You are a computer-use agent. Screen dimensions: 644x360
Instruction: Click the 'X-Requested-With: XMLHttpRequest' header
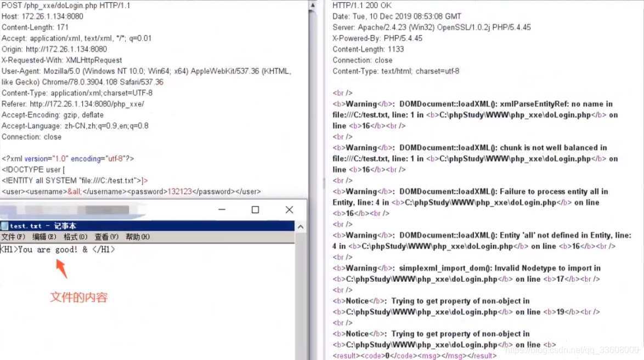pyautogui.click(x=61, y=60)
